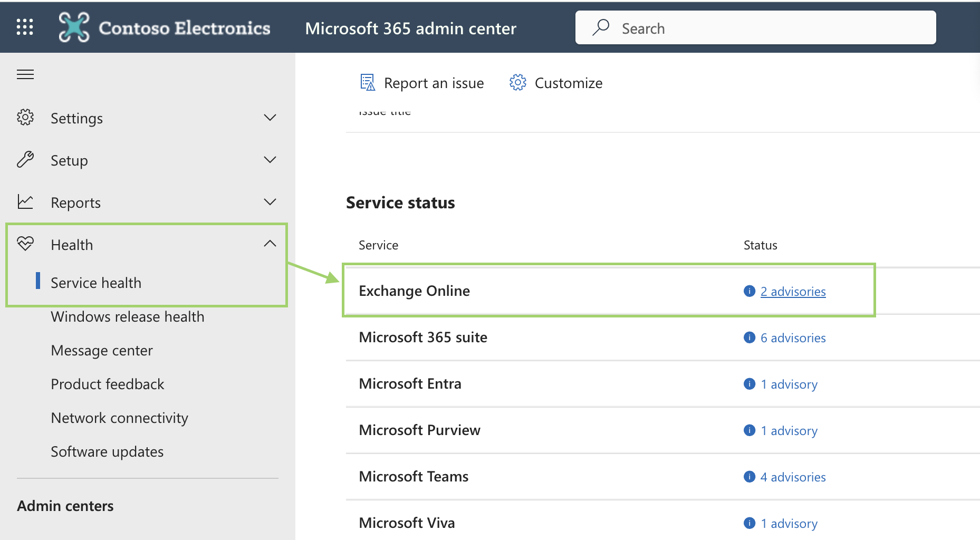The width and height of the screenshot is (980, 540).
Task: Open 1 advisory for Microsoft Purview
Action: tap(789, 431)
